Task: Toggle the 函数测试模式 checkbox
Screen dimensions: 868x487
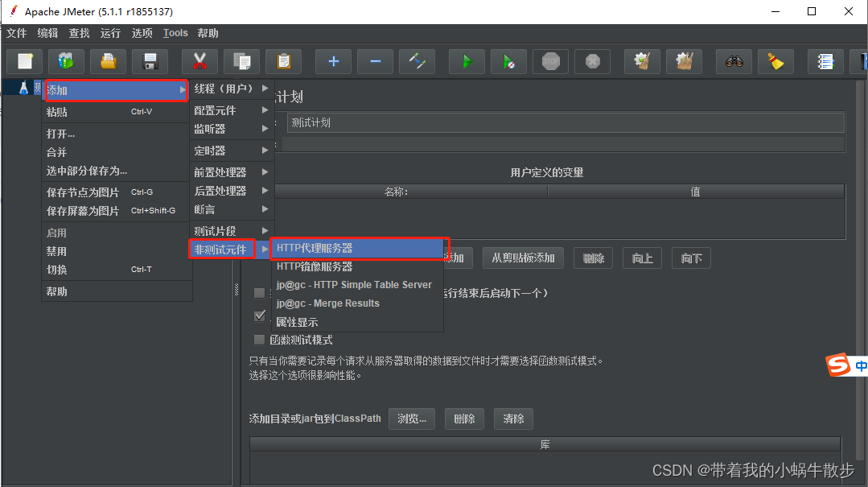Action: (x=259, y=340)
